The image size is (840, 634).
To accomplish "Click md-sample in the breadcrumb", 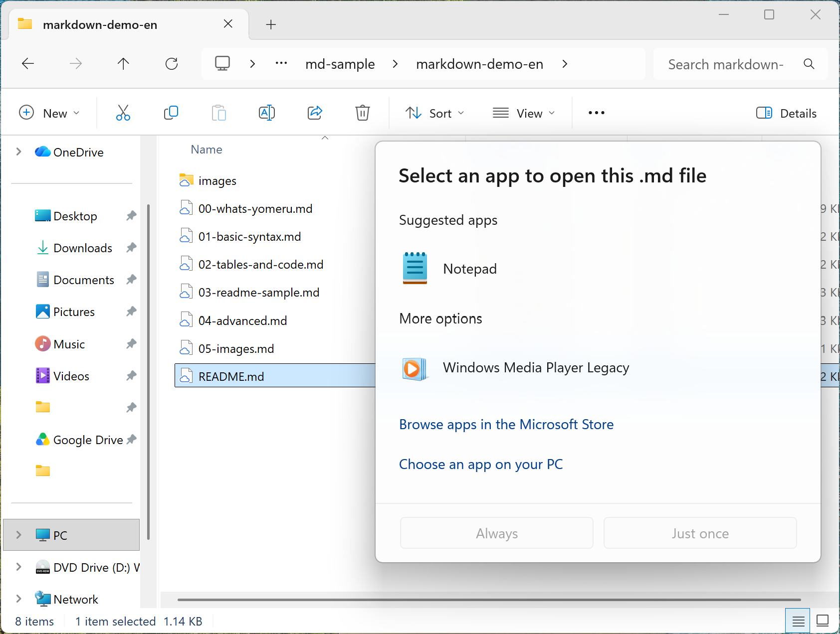I will (x=340, y=64).
